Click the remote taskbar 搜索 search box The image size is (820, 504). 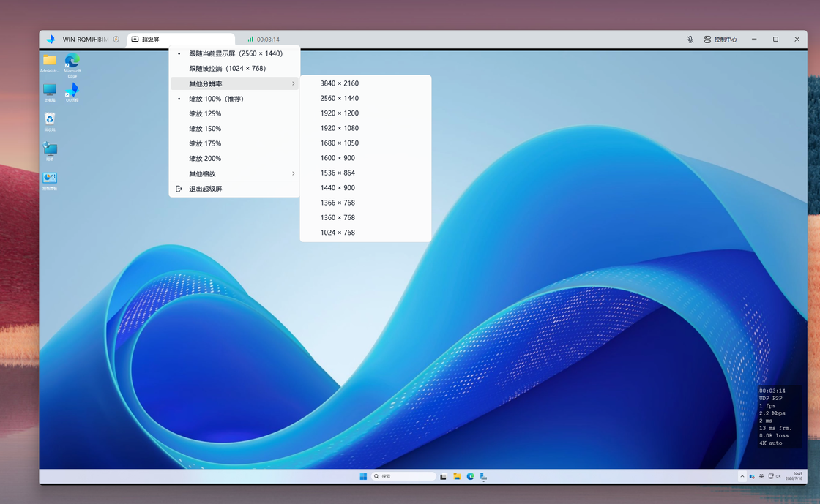[403, 476]
